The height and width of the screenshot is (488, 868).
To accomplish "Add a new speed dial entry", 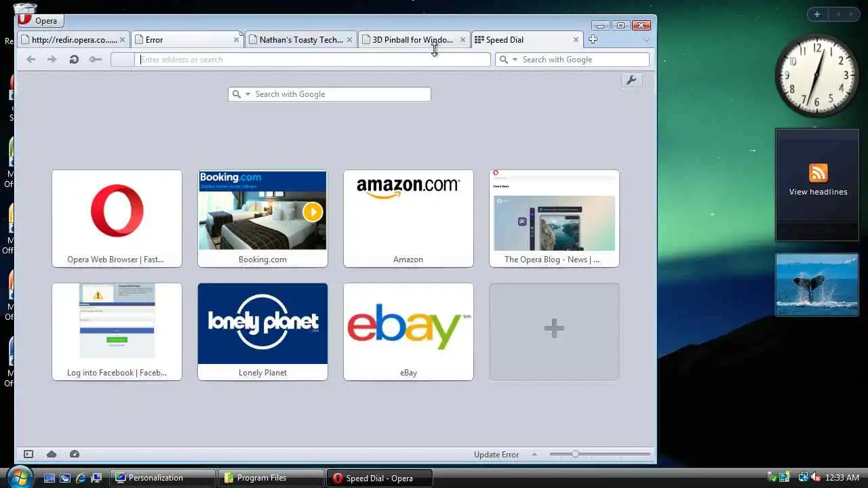I will tap(554, 331).
